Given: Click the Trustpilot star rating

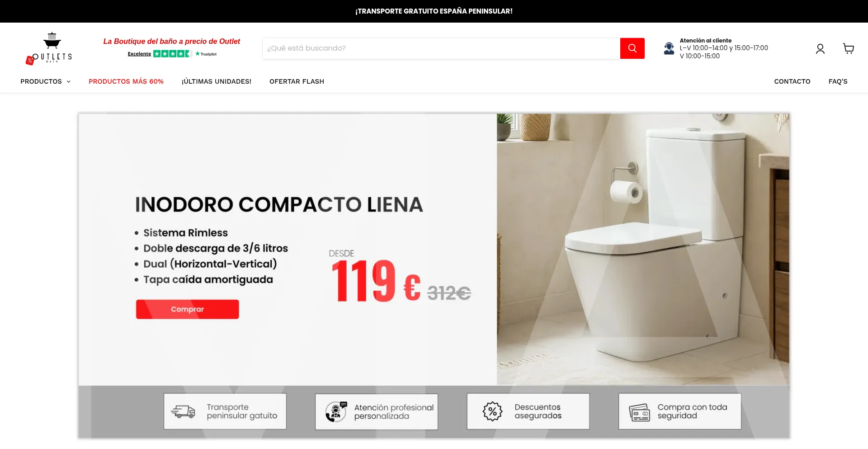Looking at the screenshot, I should tap(172, 54).
